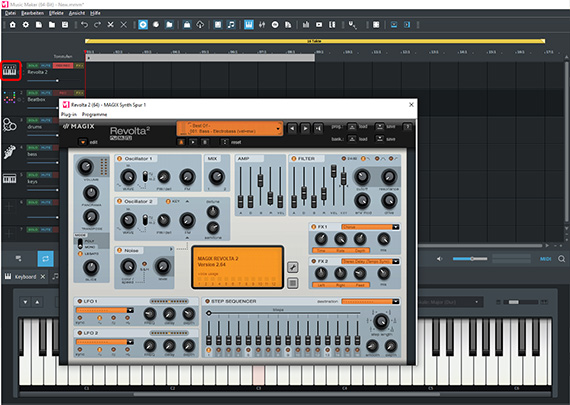Select the previous preset arrow button

pyautogui.click(x=292, y=128)
